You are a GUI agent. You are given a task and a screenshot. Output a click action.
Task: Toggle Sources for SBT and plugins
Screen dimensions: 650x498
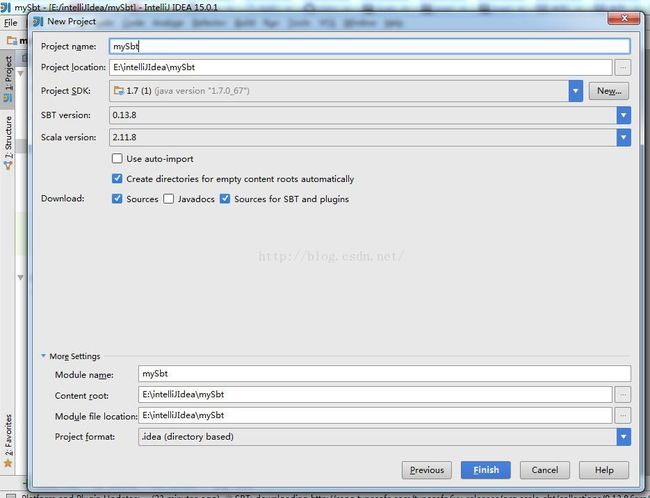[225, 199]
